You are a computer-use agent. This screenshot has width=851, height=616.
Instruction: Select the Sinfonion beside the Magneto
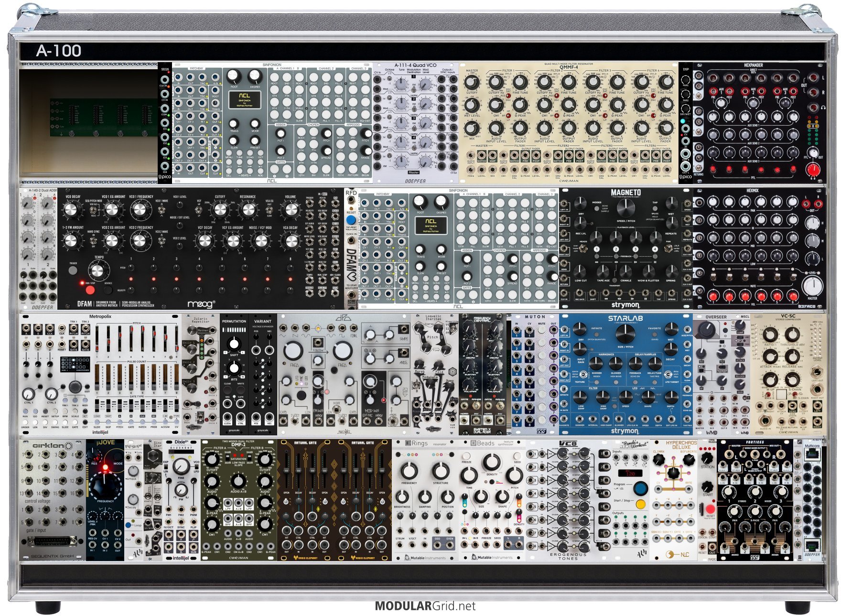(458, 249)
